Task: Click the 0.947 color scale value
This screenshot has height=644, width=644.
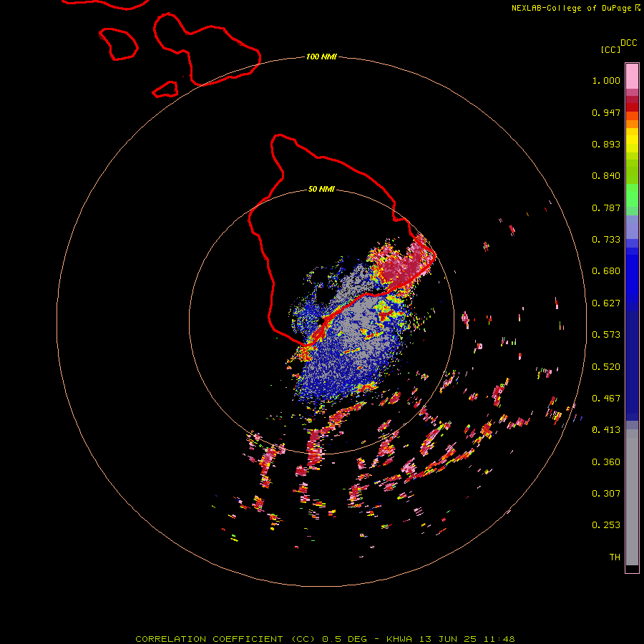Action: (606, 112)
